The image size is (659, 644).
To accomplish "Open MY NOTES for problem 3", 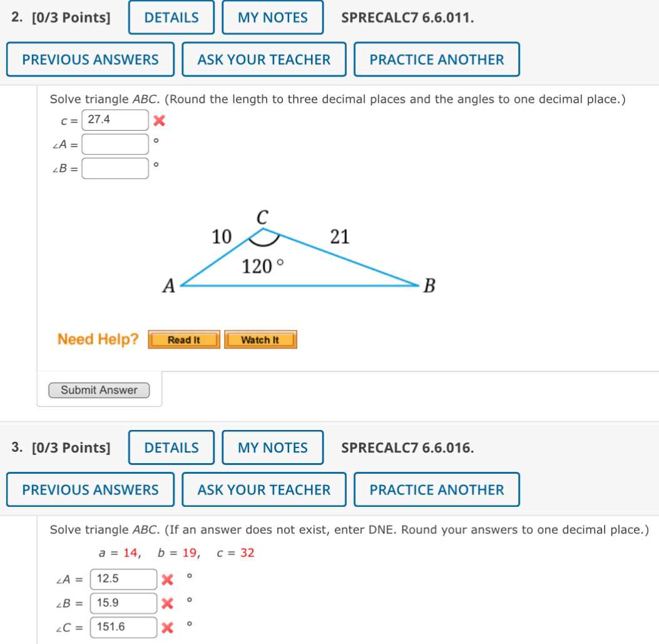I will tap(272, 447).
